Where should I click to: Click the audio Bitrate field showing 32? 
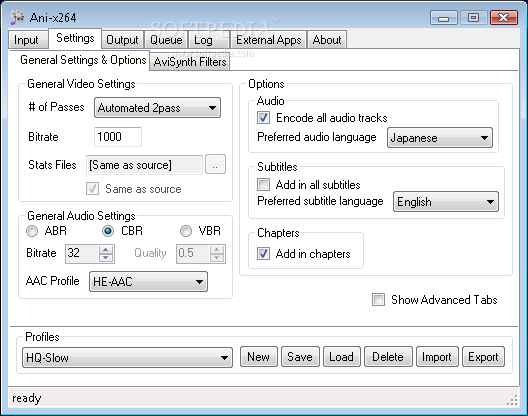pos(82,253)
